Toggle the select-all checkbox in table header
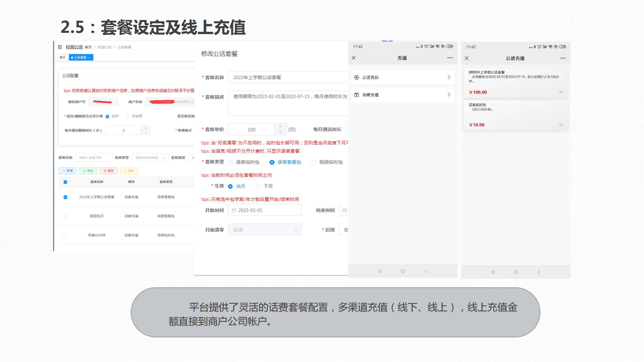 point(65,182)
